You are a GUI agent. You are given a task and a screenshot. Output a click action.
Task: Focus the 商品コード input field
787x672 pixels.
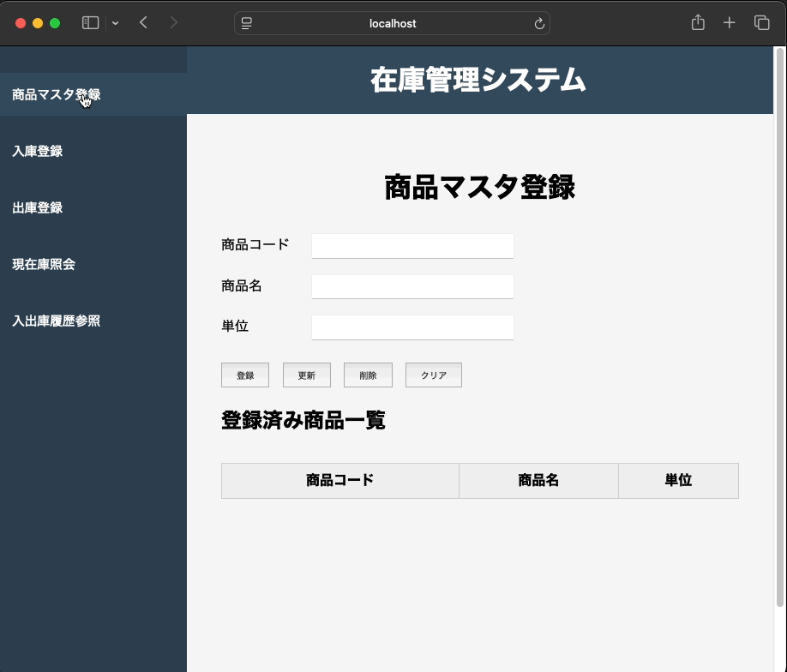point(412,246)
